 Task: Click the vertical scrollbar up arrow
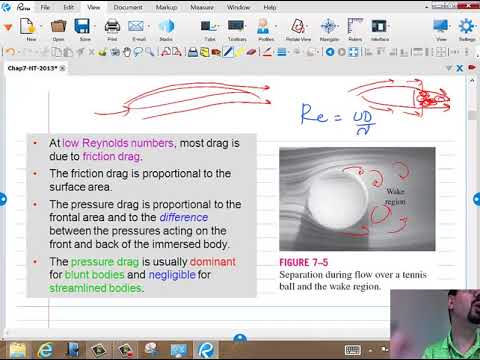472,81
